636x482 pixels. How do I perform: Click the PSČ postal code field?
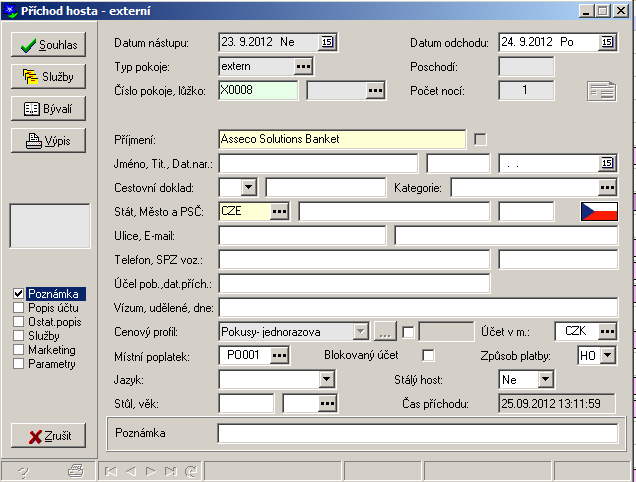coord(526,212)
